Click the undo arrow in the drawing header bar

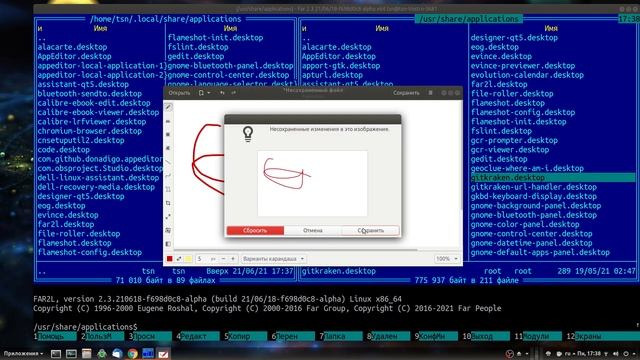[x=222, y=93]
